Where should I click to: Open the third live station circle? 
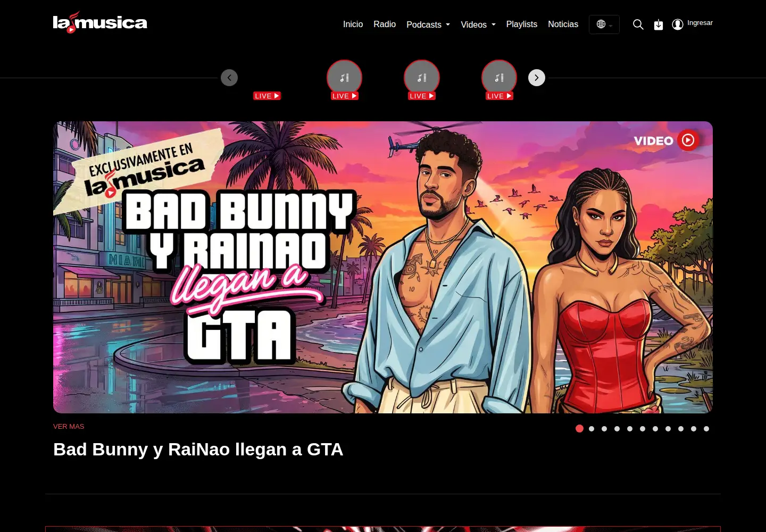tap(422, 78)
